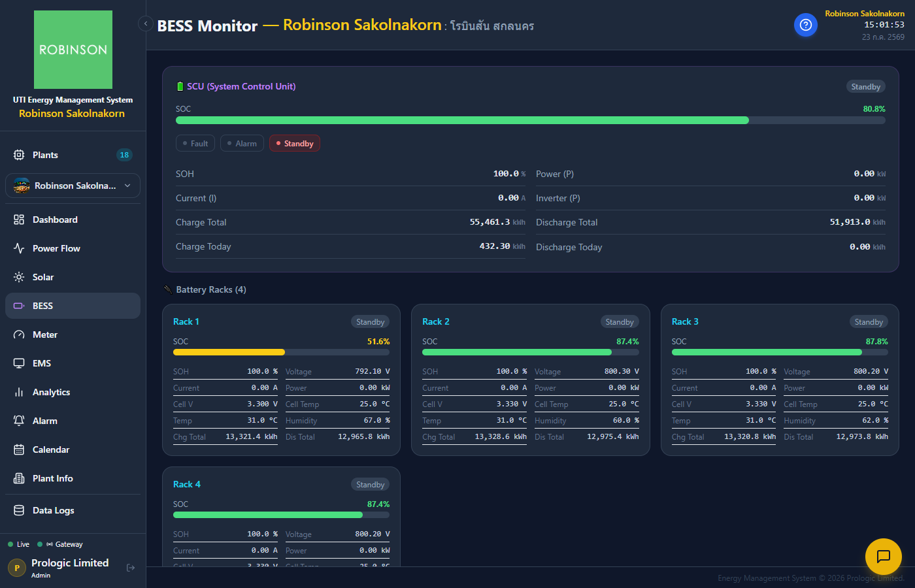The height and width of the screenshot is (588, 915).
Task: Click the Rack 2 SOC progress bar
Action: click(x=531, y=352)
